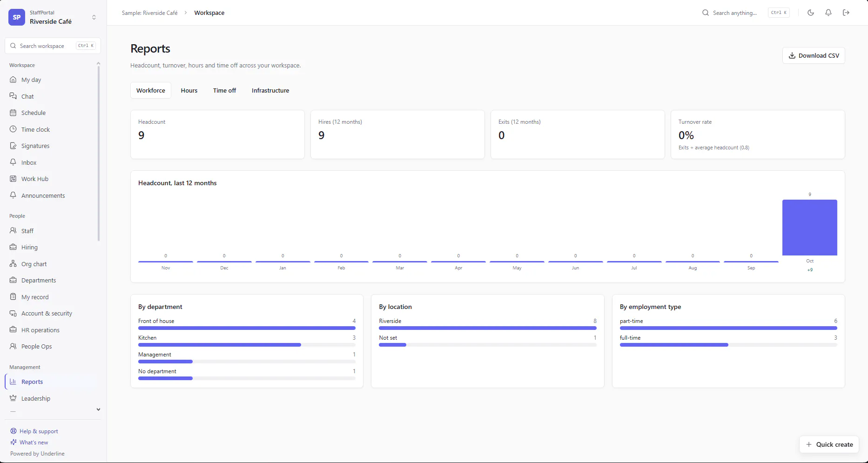Image resolution: width=868 pixels, height=463 pixels.
Task: Open Help & support link
Action: [x=34, y=431]
